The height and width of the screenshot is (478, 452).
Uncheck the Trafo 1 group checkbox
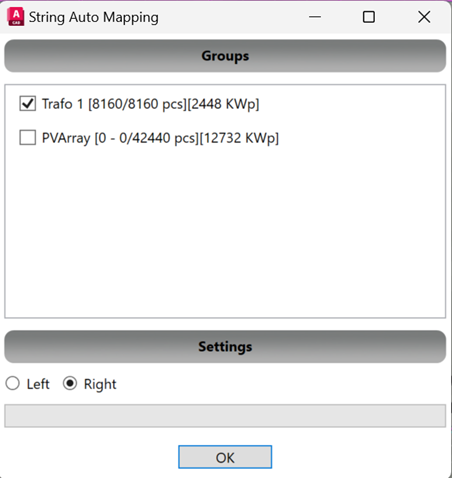28,104
